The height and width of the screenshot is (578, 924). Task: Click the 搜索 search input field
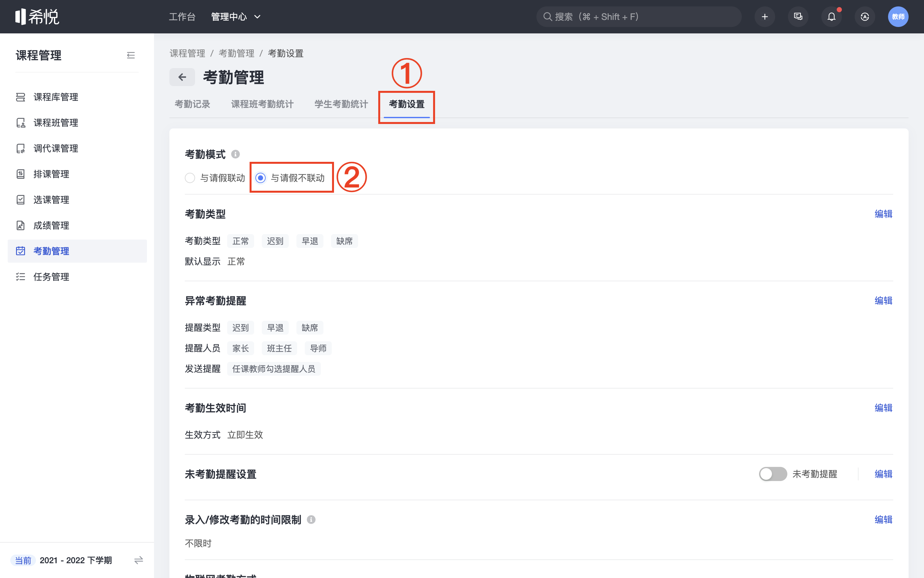click(x=639, y=16)
